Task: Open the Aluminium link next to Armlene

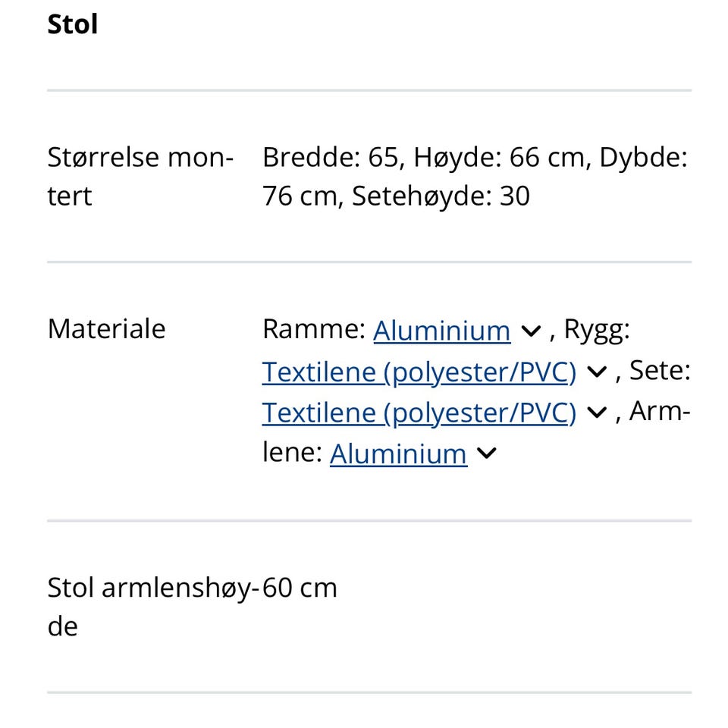Action: (398, 453)
